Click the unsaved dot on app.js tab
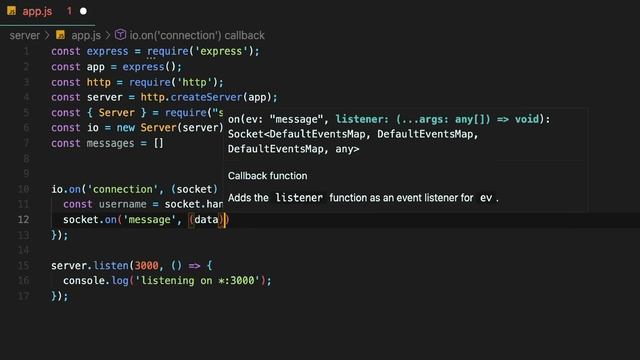The image size is (640, 360). click(x=83, y=11)
